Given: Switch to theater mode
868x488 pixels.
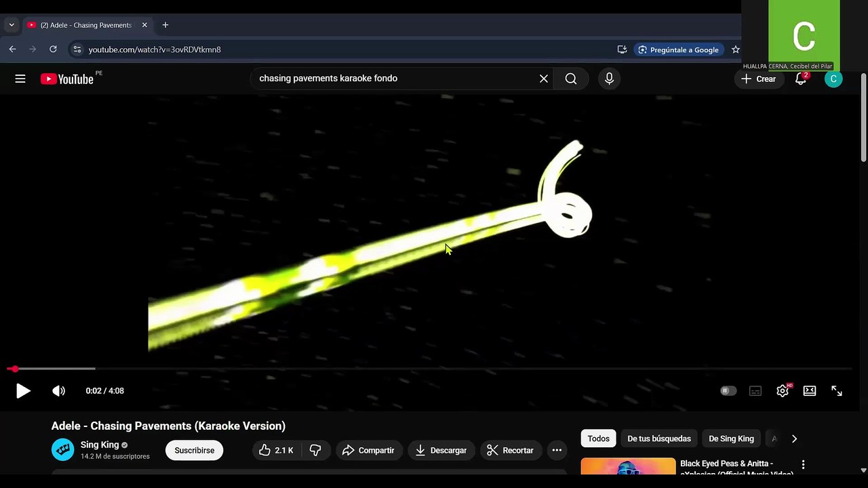Looking at the screenshot, I should 810,391.
